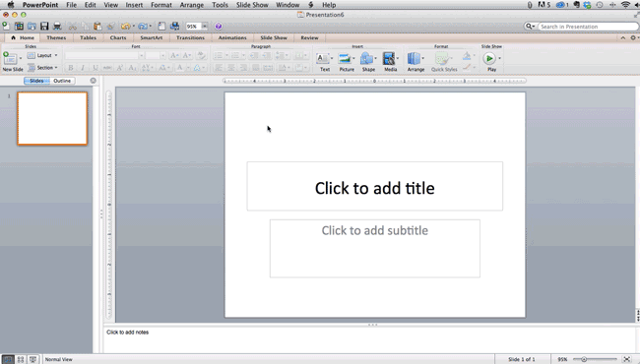This screenshot has height=364, width=640.
Task: Toggle Superscript formatting
Action: point(119,68)
